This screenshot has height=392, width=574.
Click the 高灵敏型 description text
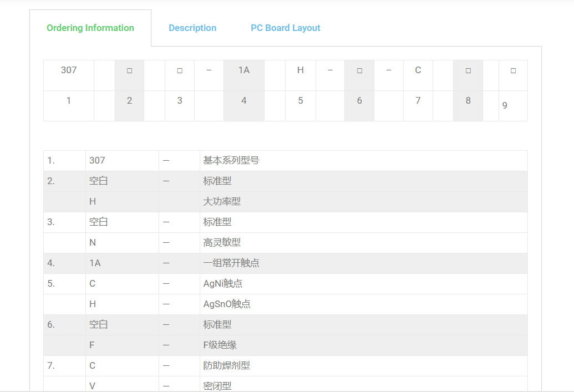pyautogui.click(x=222, y=242)
